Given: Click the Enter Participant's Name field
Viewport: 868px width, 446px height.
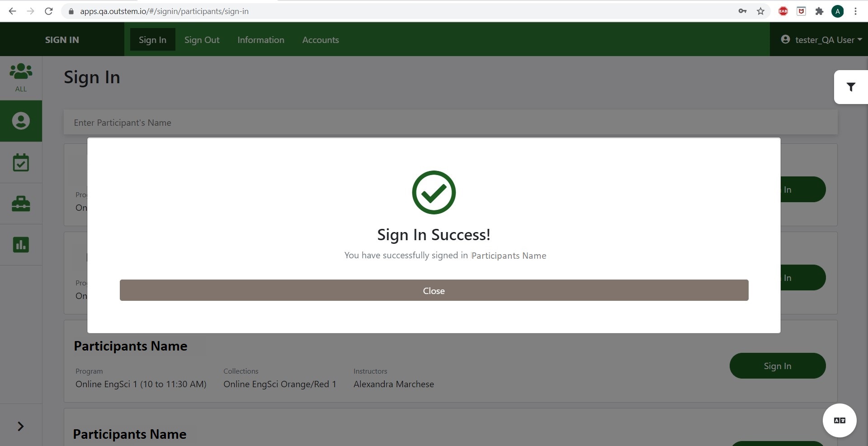Looking at the screenshot, I should point(450,123).
